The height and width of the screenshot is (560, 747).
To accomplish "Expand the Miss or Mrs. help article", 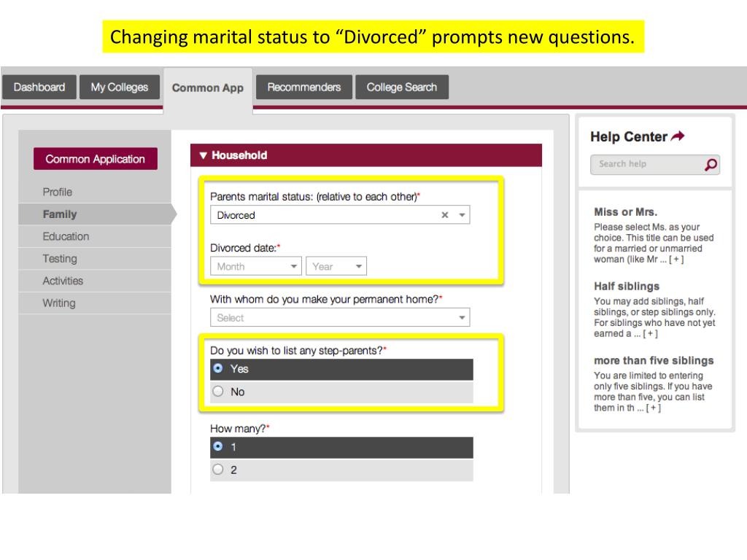I will click(x=676, y=260).
